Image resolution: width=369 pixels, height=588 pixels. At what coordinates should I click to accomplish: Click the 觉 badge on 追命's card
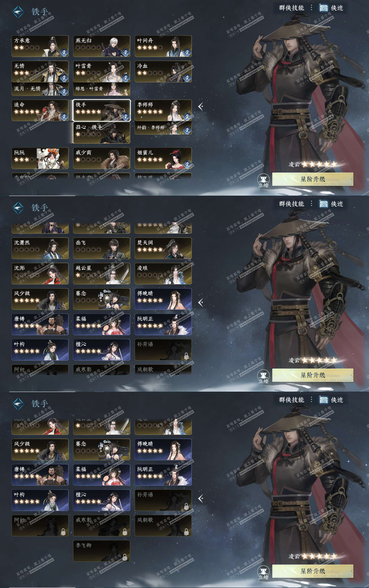click(x=64, y=116)
